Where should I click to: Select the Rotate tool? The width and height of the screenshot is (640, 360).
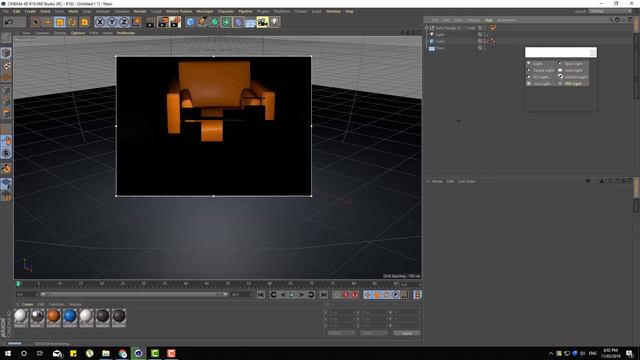[72, 22]
